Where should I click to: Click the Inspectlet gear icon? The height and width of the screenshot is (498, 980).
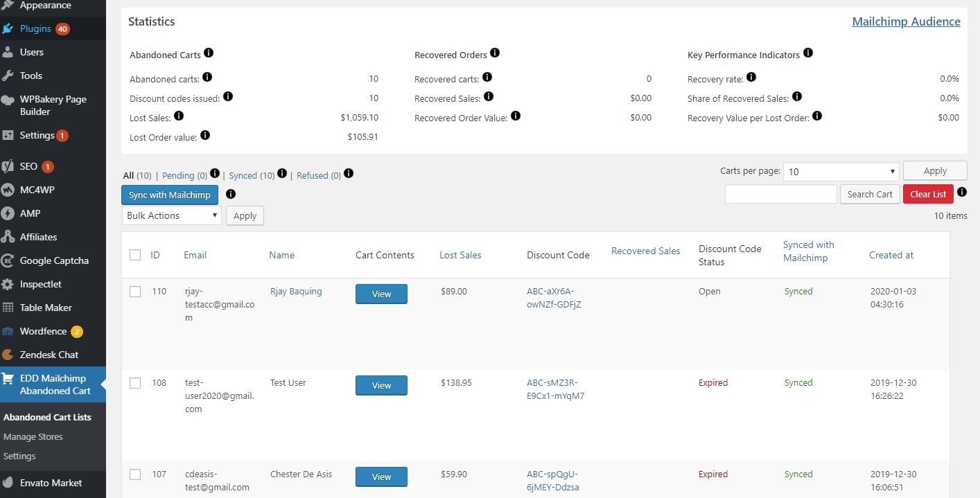(8, 285)
